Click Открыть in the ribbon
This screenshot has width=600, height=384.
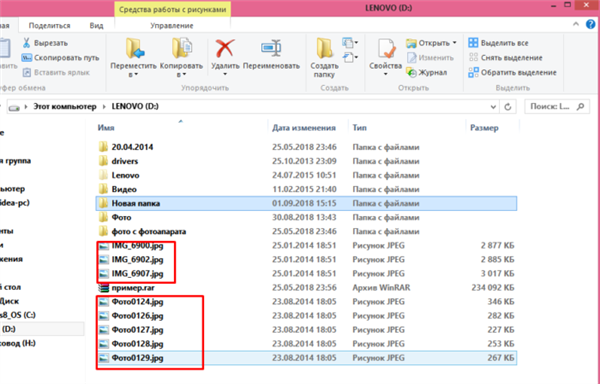pyautogui.click(x=428, y=43)
